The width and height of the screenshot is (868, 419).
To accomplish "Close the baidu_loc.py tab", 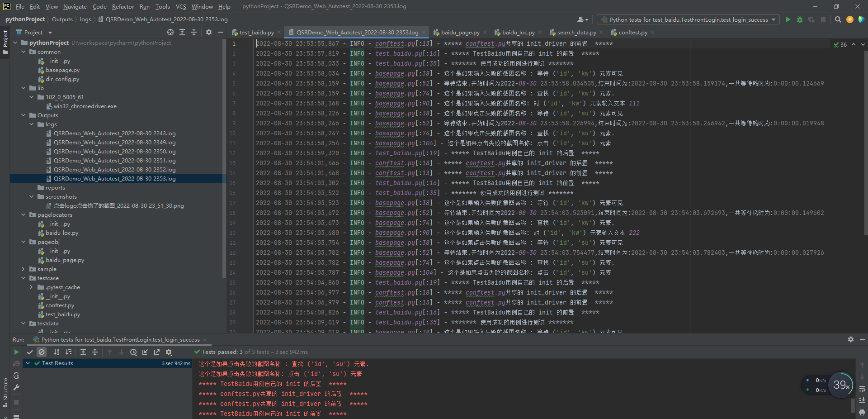I will (x=540, y=32).
